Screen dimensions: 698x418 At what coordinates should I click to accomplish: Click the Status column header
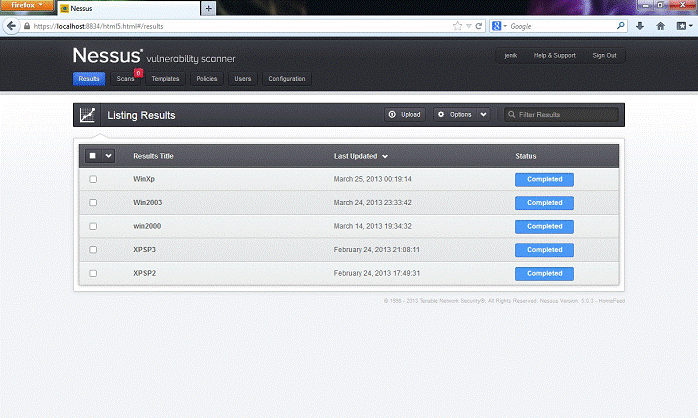pyautogui.click(x=526, y=156)
